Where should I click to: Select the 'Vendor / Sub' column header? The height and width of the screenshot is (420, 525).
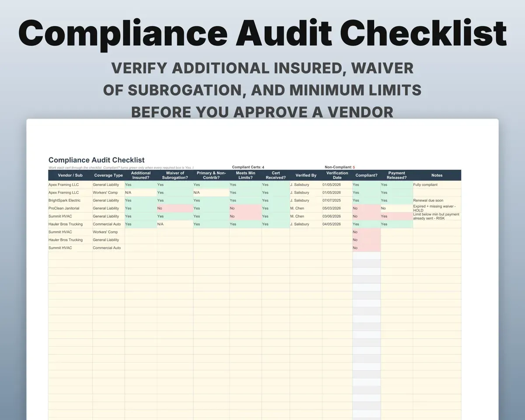point(70,175)
